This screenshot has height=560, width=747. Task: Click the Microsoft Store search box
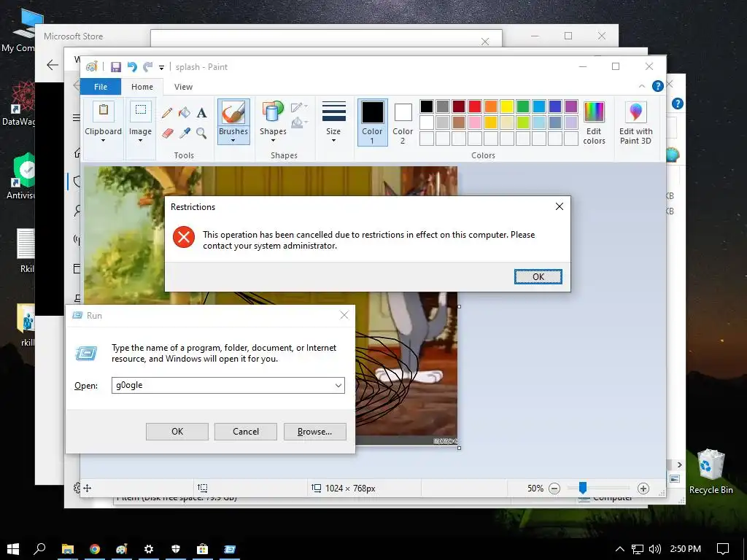click(x=326, y=38)
